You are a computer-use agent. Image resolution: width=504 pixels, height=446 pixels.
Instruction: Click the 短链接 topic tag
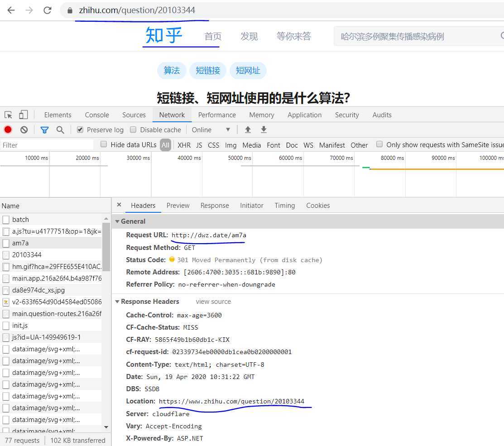[208, 70]
